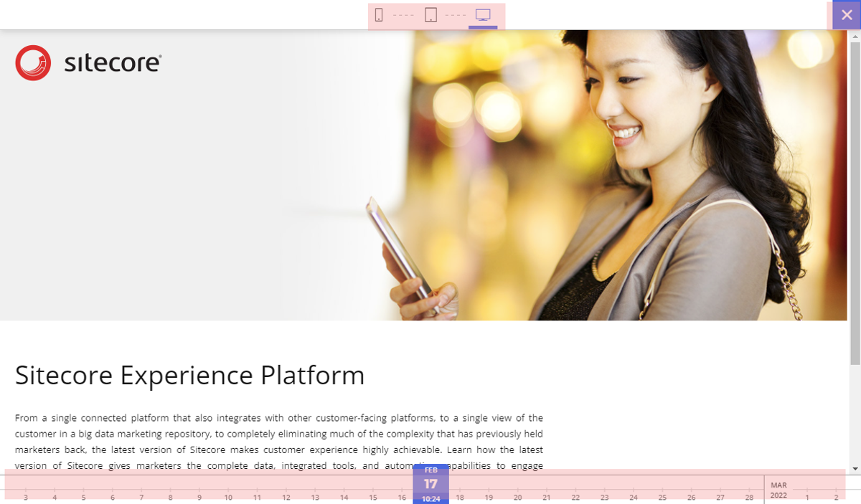Viewport: 861px width, 504px height.
Task: Close the preview with the X button
Action: [x=847, y=14]
